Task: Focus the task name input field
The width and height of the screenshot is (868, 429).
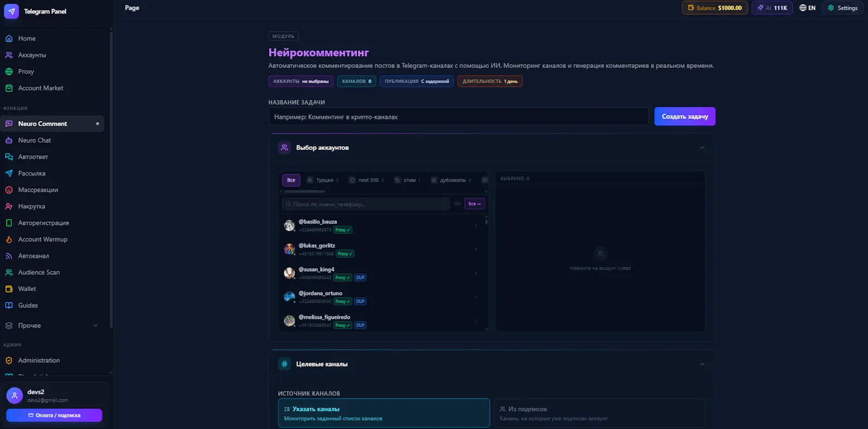Action: tap(458, 117)
